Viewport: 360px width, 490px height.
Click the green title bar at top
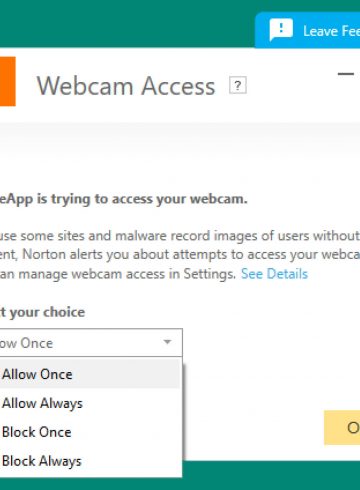[x=127, y=23]
